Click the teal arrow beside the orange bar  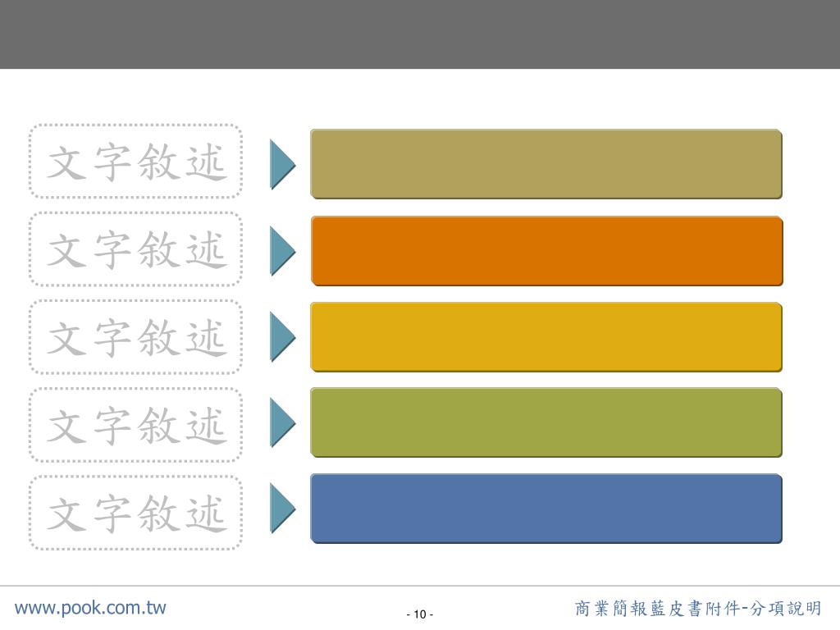[282, 251]
